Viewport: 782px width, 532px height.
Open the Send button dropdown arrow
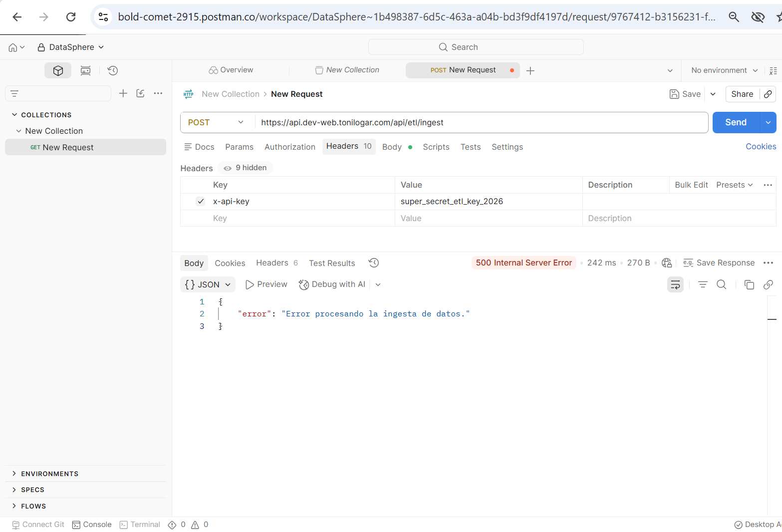tap(768, 123)
